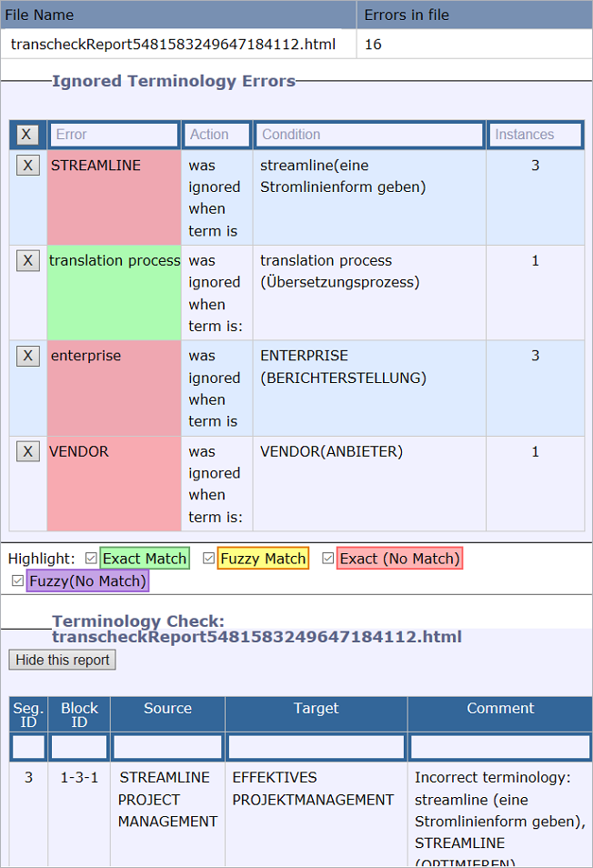Viewport: 593px width, 868px height.
Task: Focus the Action filter field
Action: 216,135
